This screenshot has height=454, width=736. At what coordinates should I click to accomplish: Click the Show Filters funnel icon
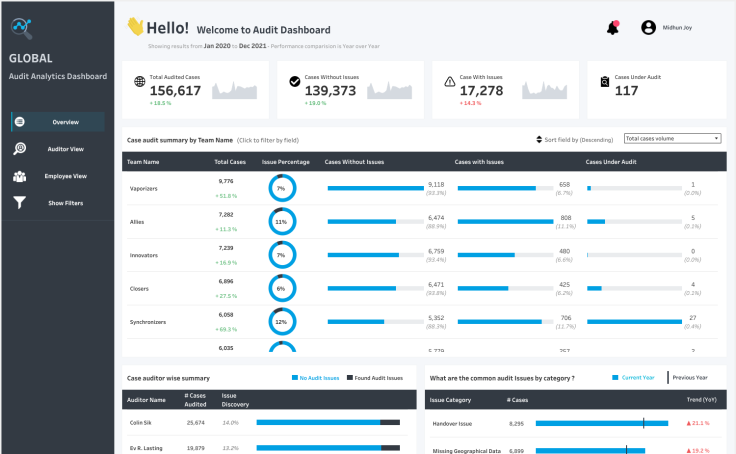point(20,203)
